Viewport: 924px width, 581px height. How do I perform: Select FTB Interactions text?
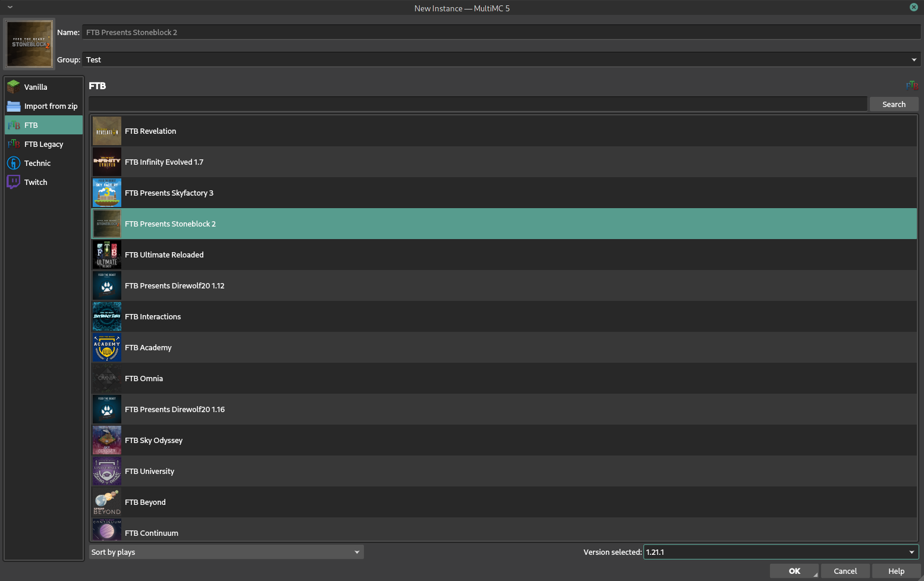click(153, 316)
